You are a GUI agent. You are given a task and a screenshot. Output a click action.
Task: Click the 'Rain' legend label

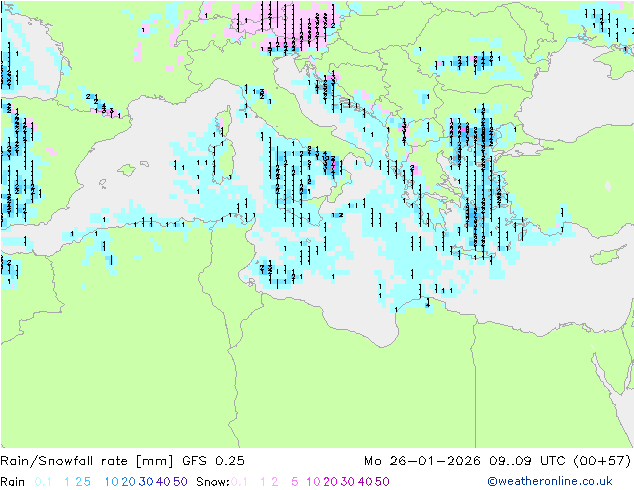point(13,482)
